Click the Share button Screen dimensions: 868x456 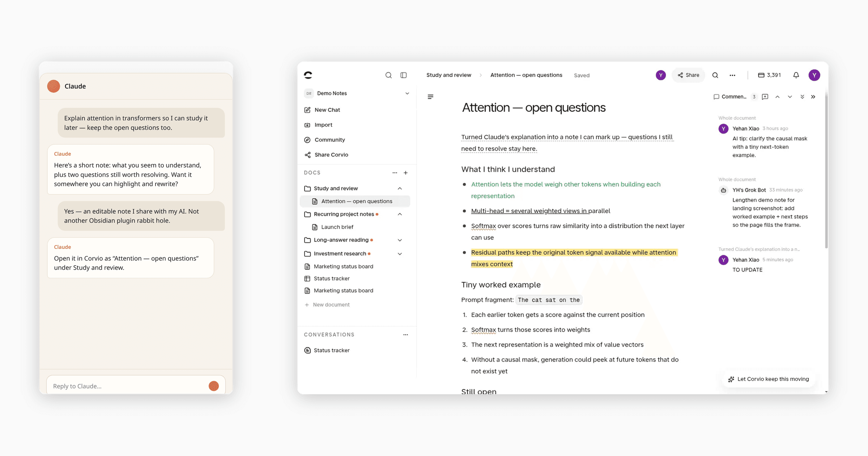(x=688, y=75)
